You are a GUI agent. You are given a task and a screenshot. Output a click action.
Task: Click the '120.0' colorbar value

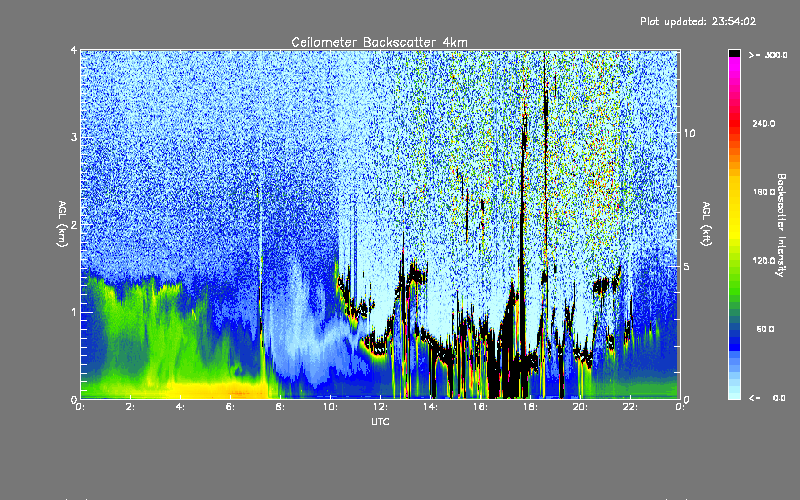point(764,260)
